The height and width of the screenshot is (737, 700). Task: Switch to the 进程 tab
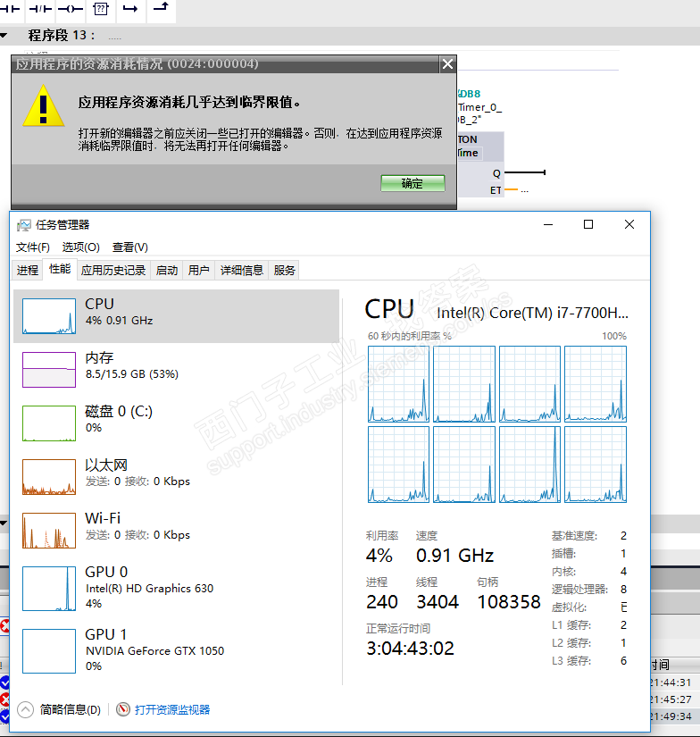[x=28, y=271]
